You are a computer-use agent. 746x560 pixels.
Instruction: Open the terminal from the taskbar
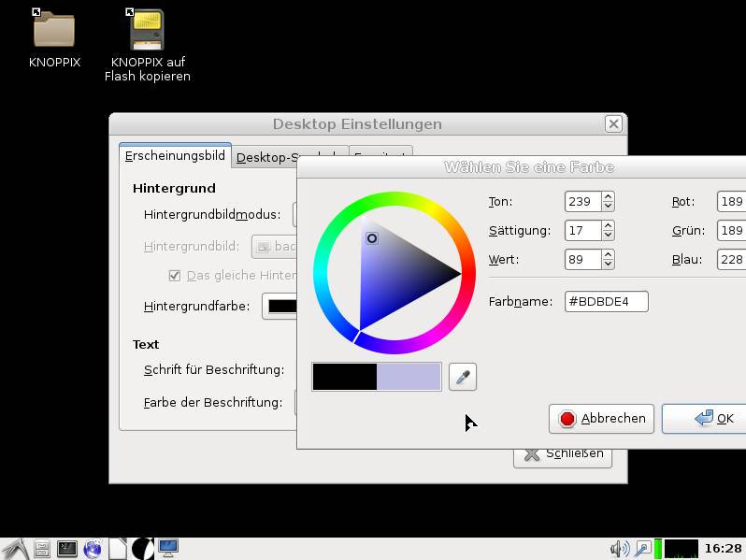tap(66, 549)
